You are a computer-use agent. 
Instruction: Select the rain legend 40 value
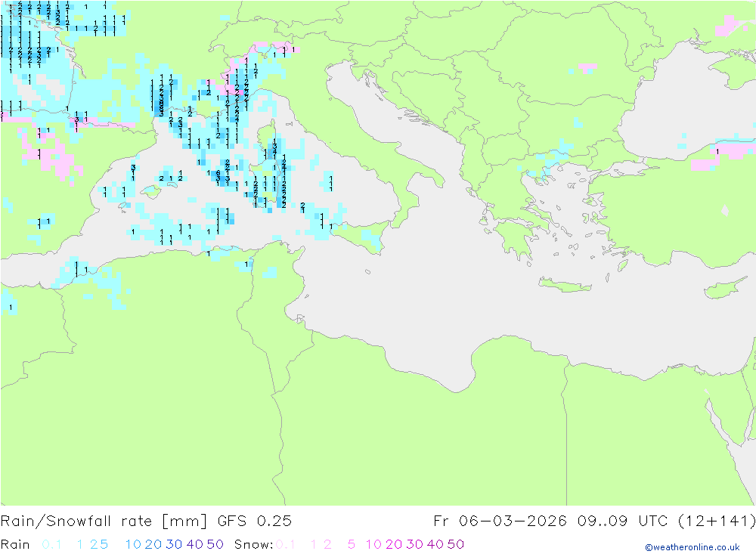click(195, 544)
